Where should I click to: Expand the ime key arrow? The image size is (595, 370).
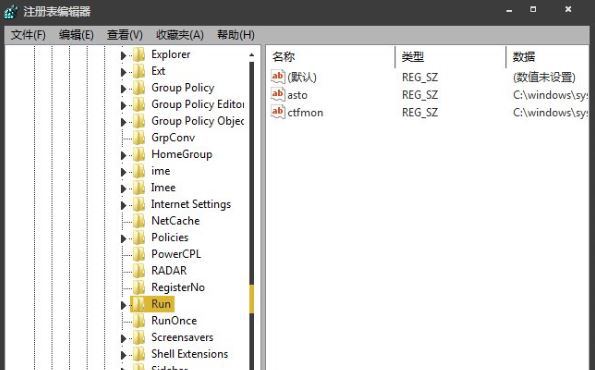123,172
